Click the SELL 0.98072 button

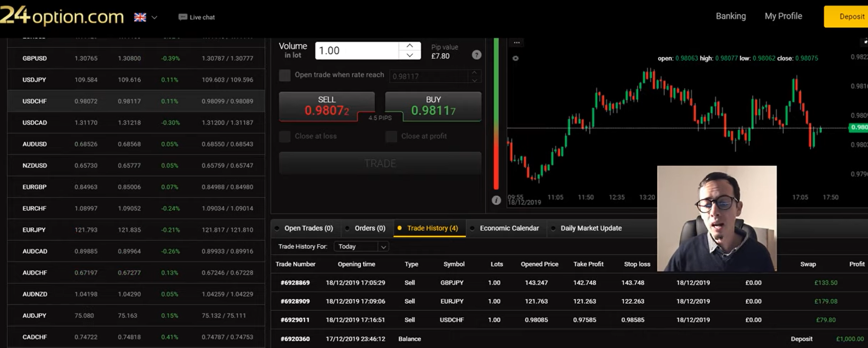(x=327, y=106)
